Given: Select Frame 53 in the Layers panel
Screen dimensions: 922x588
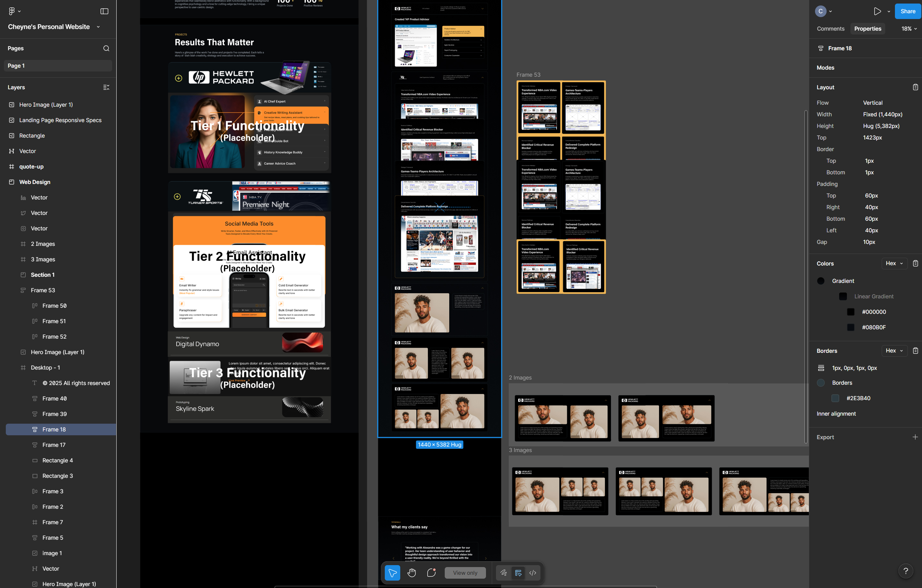Looking at the screenshot, I should (43, 290).
